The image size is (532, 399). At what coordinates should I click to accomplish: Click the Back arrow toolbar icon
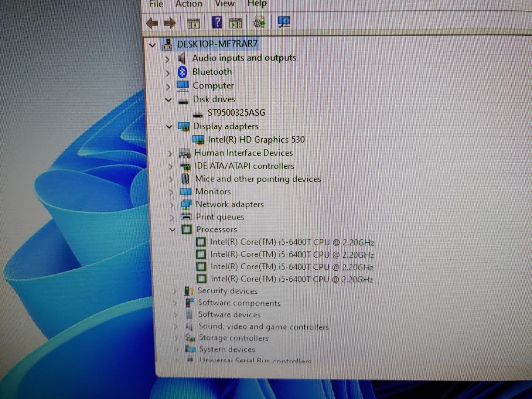[x=152, y=23]
